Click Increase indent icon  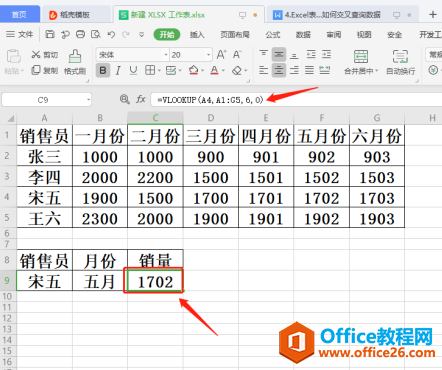coord(326,54)
